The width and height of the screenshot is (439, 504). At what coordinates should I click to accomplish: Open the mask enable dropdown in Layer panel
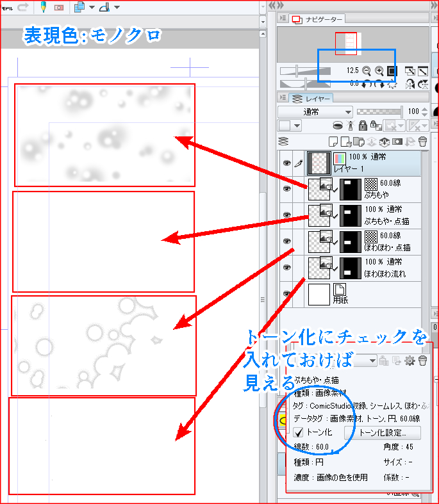coord(394,126)
